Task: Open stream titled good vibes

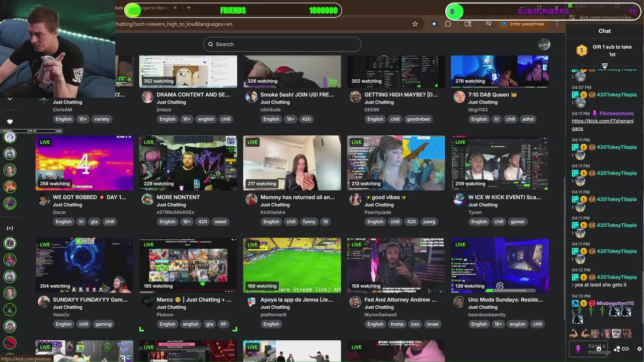Action: 385,197
